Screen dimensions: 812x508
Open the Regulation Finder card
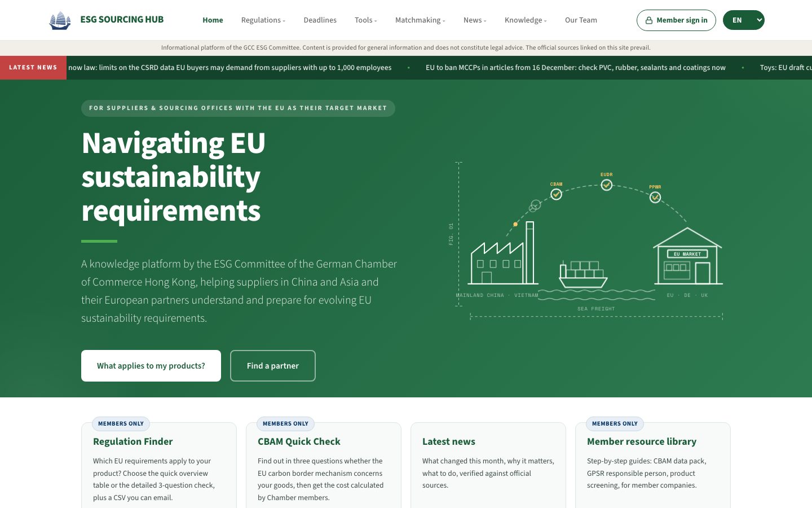(159, 465)
